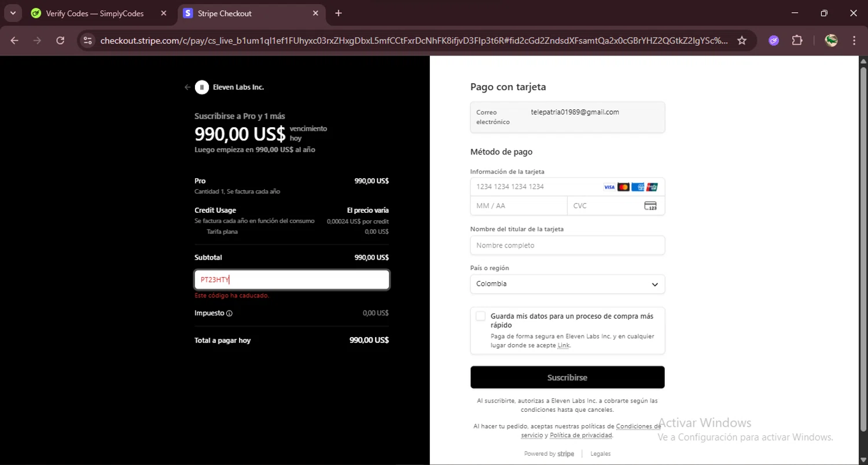Open site information icon in address bar
868x465 pixels.
pyautogui.click(x=87, y=40)
